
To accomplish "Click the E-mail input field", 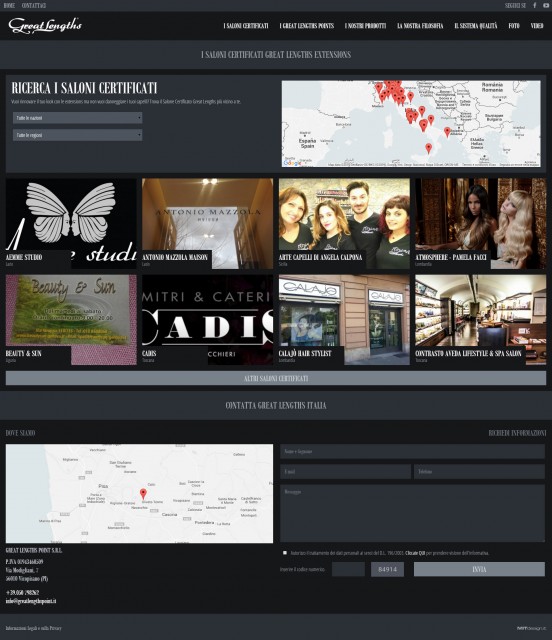I will [x=345, y=472].
